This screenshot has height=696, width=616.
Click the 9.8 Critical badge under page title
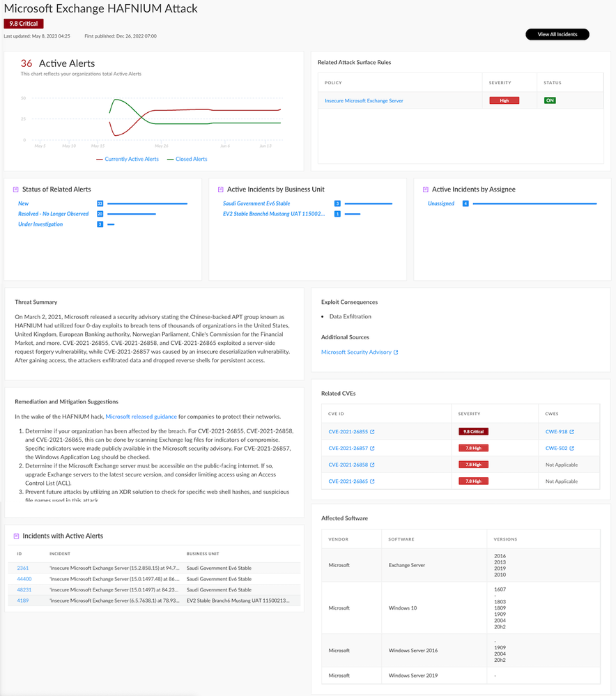click(x=24, y=24)
